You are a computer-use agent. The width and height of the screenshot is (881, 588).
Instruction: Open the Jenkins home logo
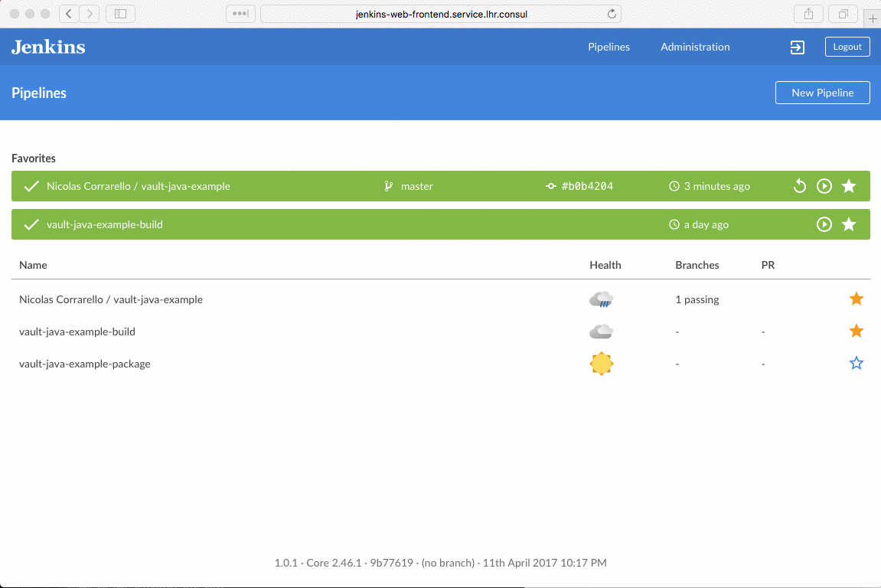tap(48, 47)
